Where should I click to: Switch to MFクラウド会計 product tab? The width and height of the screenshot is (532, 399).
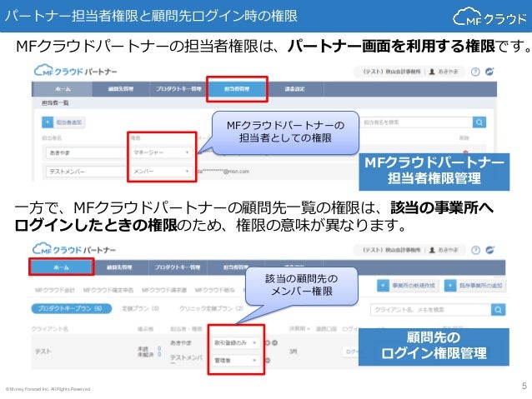[x=55, y=290]
